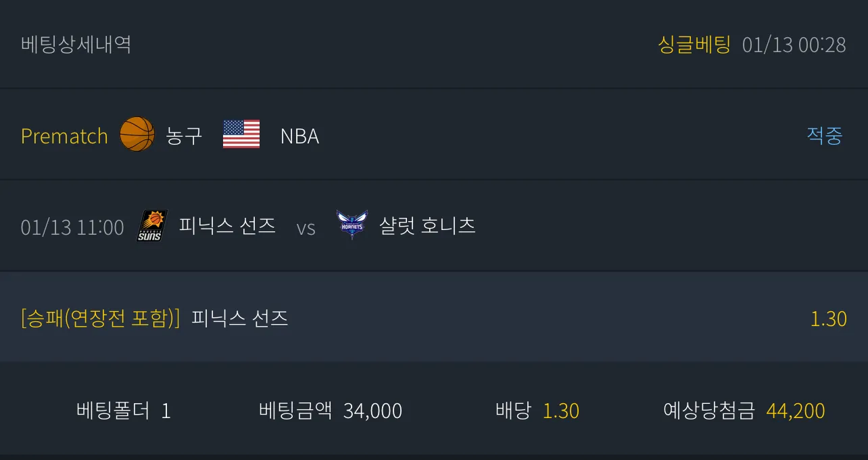Select the 베팅상세내역 header title
The width and height of the screenshot is (868, 460).
[76, 45]
